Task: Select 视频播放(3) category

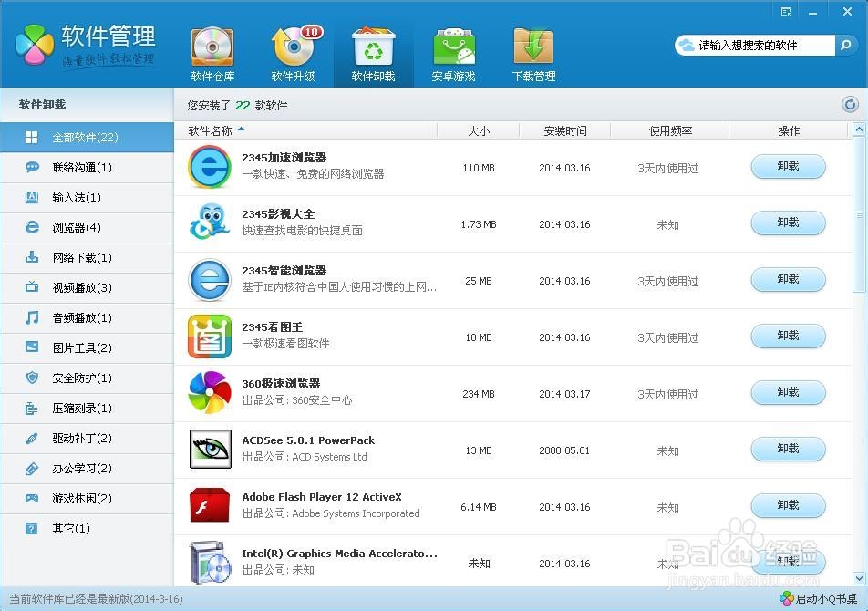Action: point(87,288)
